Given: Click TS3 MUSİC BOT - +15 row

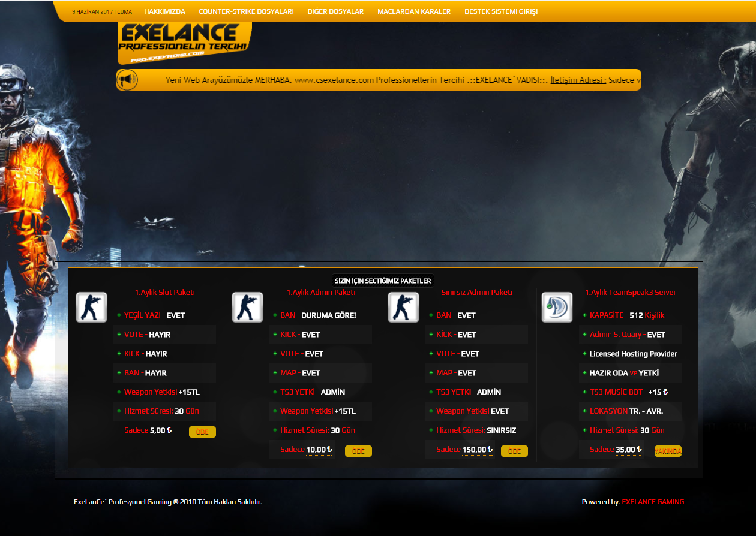Looking at the screenshot, I should tap(630, 392).
